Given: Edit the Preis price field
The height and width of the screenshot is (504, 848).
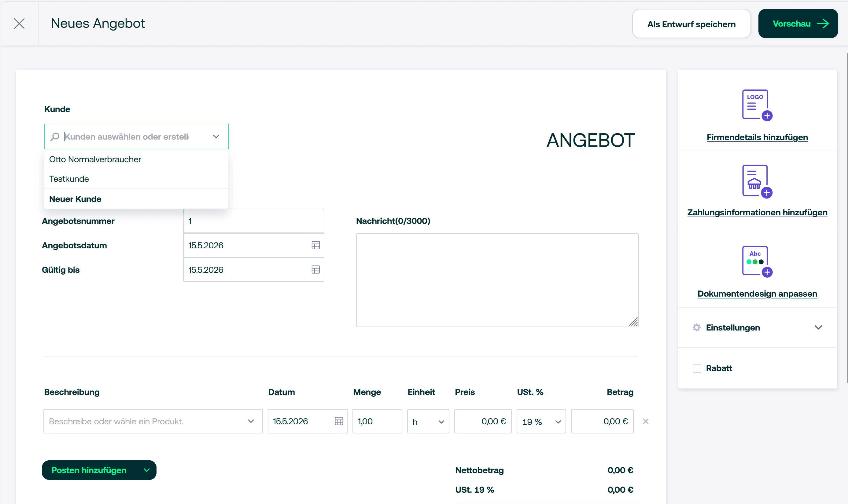Looking at the screenshot, I should pyautogui.click(x=483, y=421).
